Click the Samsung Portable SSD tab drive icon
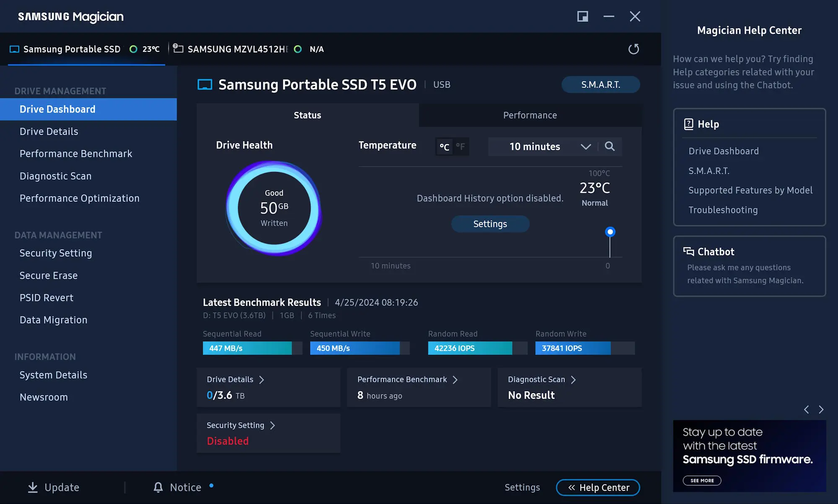This screenshot has height=504, width=838. click(14, 49)
